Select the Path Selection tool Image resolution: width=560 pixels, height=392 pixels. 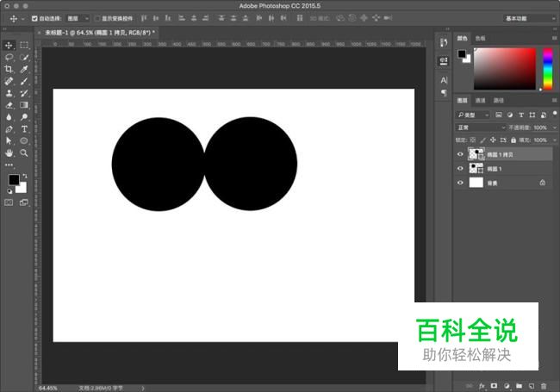point(9,140)
